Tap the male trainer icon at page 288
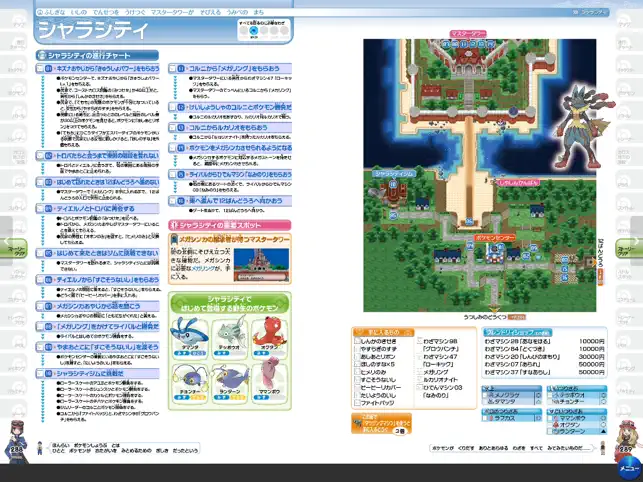643x482 pixels. (x=16, y=442)
